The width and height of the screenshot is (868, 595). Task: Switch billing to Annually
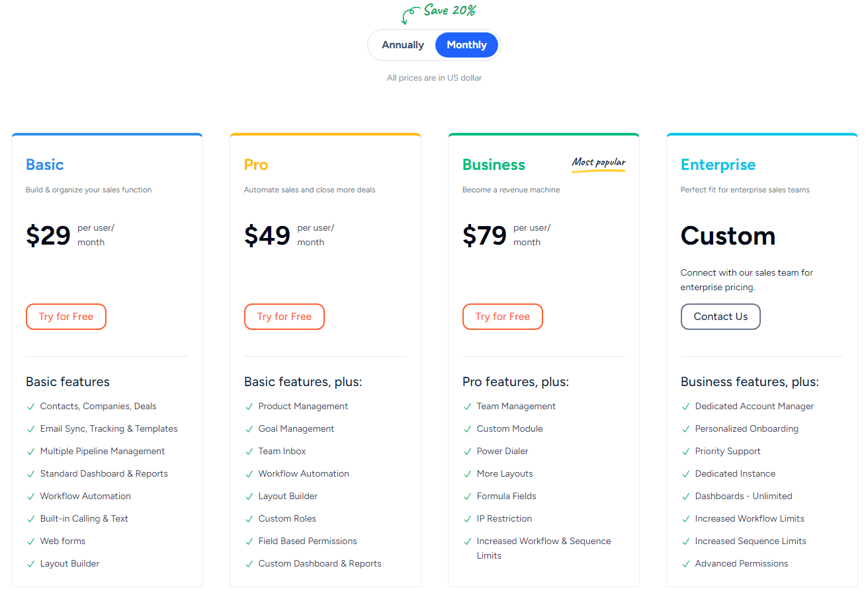402,44
